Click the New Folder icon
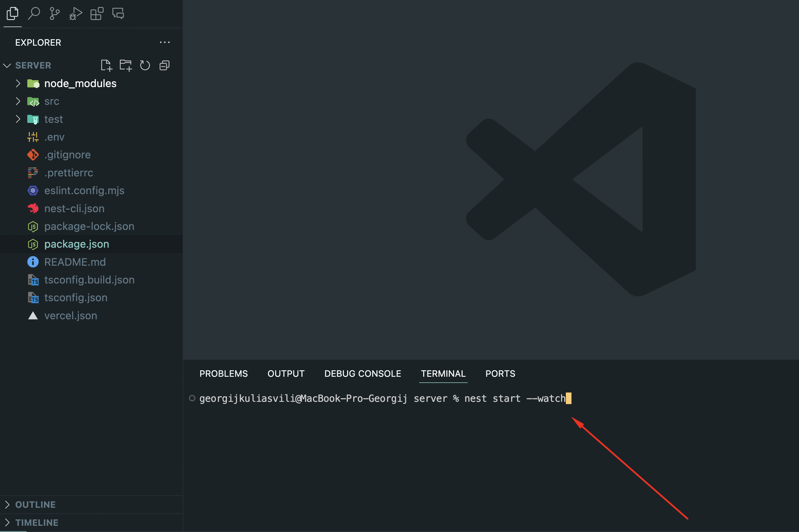799x532 pixels. point(125,65)
